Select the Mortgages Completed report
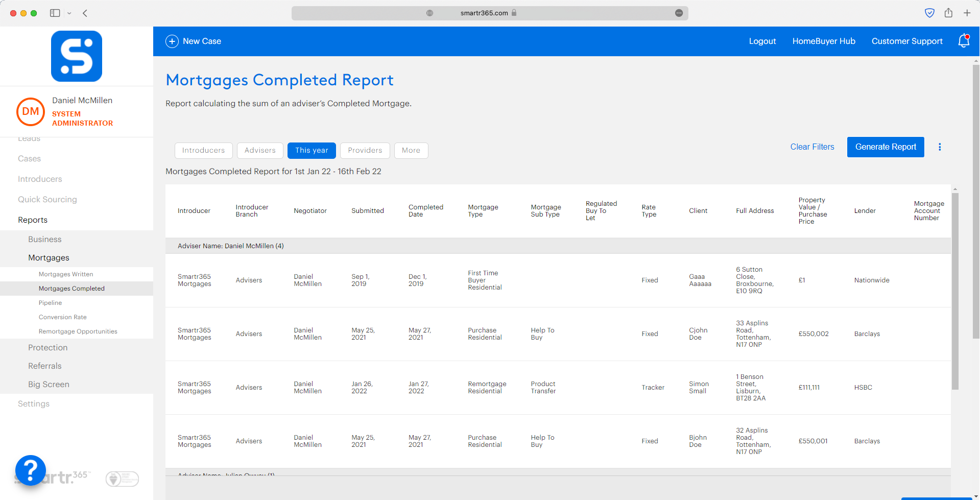The image size is (980, 500). [x=71, y=289]
